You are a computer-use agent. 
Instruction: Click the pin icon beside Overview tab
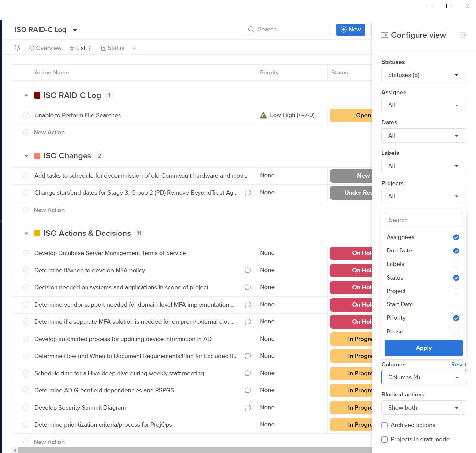(17, 48)
